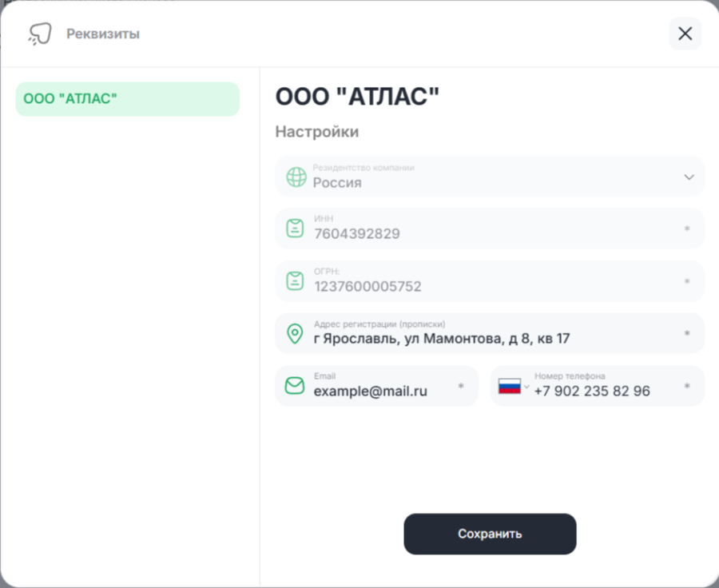Click the map pin address icon
Viewport: 719px width, 588px height.
[296, 334]
